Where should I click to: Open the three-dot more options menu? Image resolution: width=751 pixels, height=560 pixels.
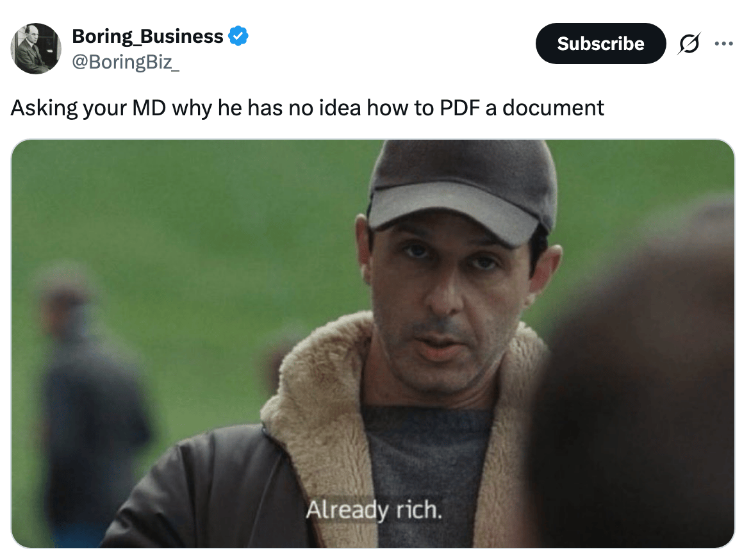pos(723,44)
